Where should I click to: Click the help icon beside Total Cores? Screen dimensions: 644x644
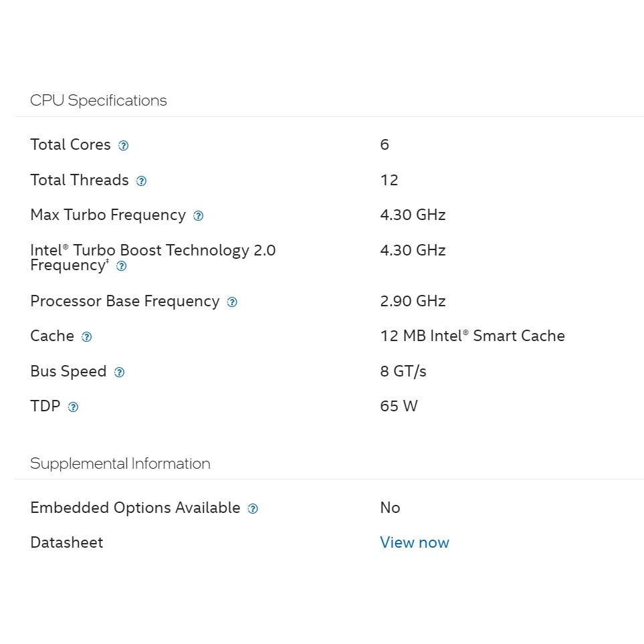(x=123, y=146)
